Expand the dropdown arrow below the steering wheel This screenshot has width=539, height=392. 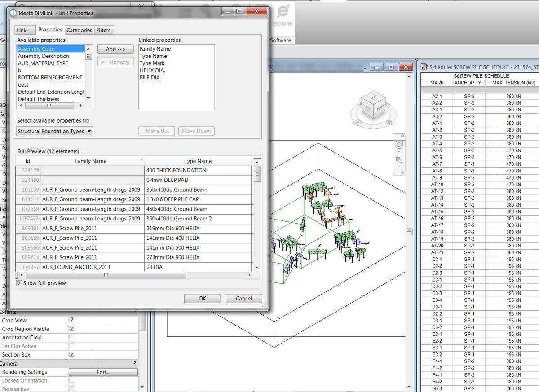click(x=399, y=153)
